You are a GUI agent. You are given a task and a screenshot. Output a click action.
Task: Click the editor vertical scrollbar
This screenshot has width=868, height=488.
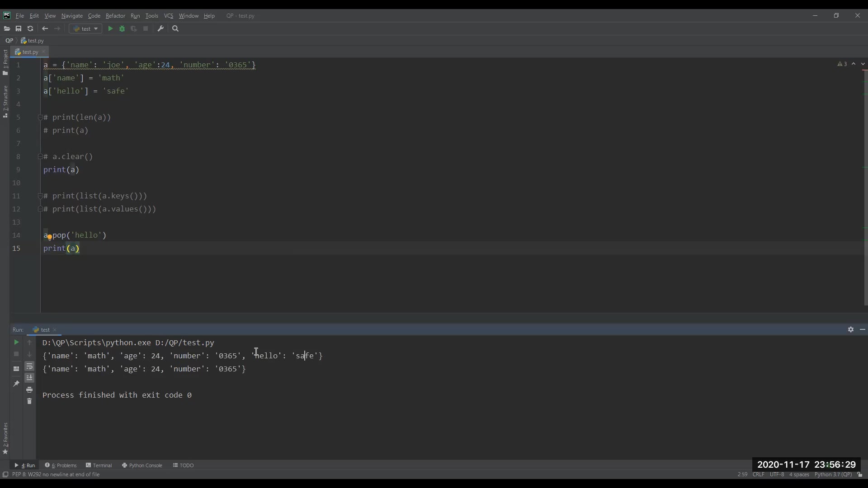865,181
